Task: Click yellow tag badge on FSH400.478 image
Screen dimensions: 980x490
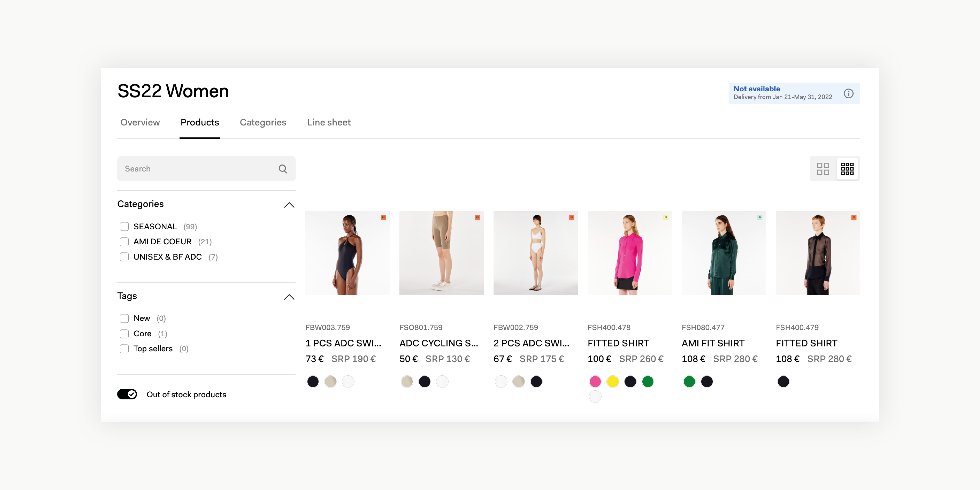Action: (x=665, y=217)
